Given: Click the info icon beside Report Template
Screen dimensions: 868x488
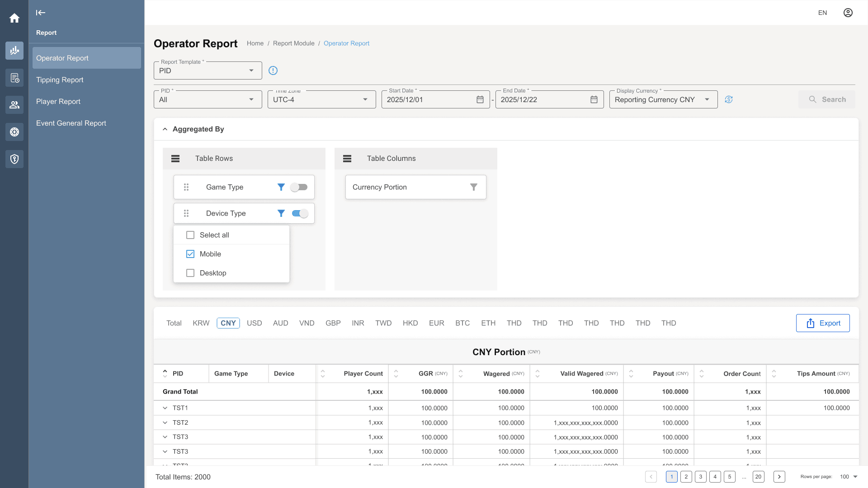Looking at the screenshot, I should (273, 70).
